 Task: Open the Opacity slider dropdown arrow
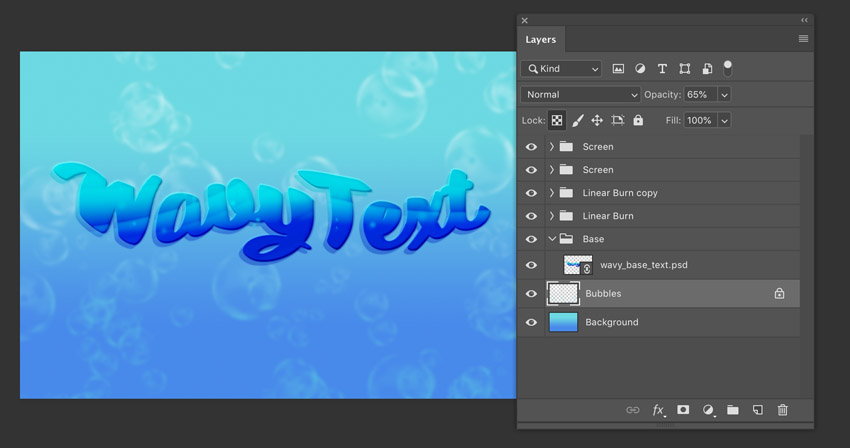pos(724,94)
